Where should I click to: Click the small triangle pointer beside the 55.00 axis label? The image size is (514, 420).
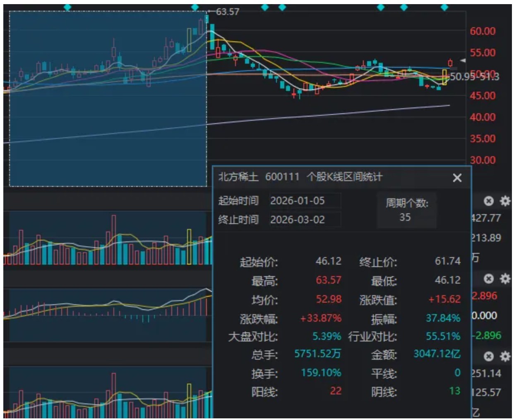(x=463, y=60)
